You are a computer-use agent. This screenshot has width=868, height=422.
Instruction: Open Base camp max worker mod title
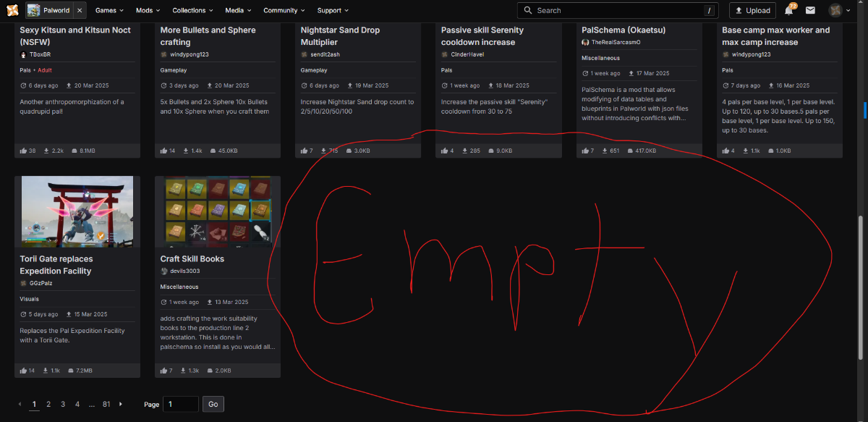[x=776, y=36]
